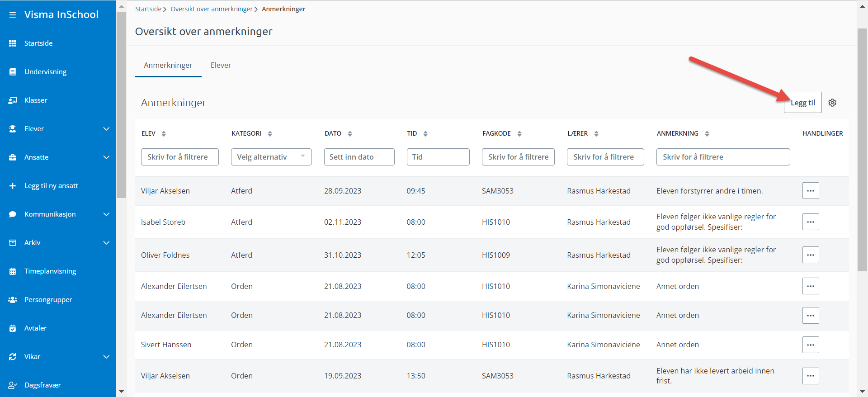868x397 pixels.
Task: Click the Legg til button
Action: pyautogui.click(x=803, y=103)
